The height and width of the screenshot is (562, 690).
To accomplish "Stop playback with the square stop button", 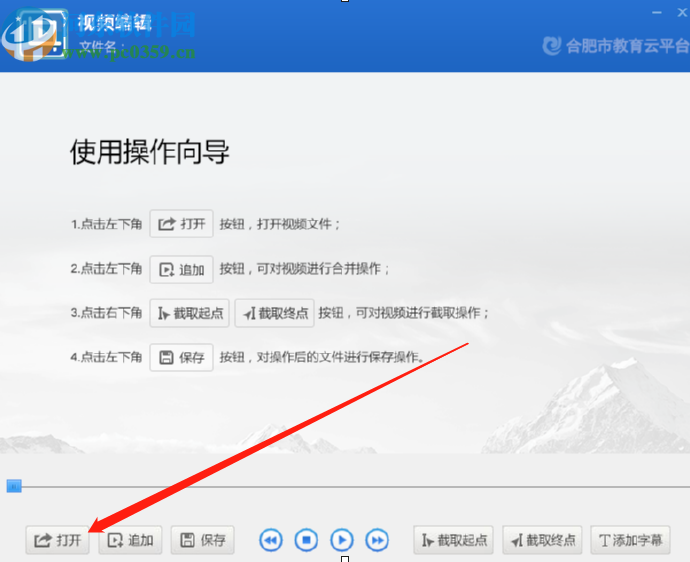I will click(306, 540).
